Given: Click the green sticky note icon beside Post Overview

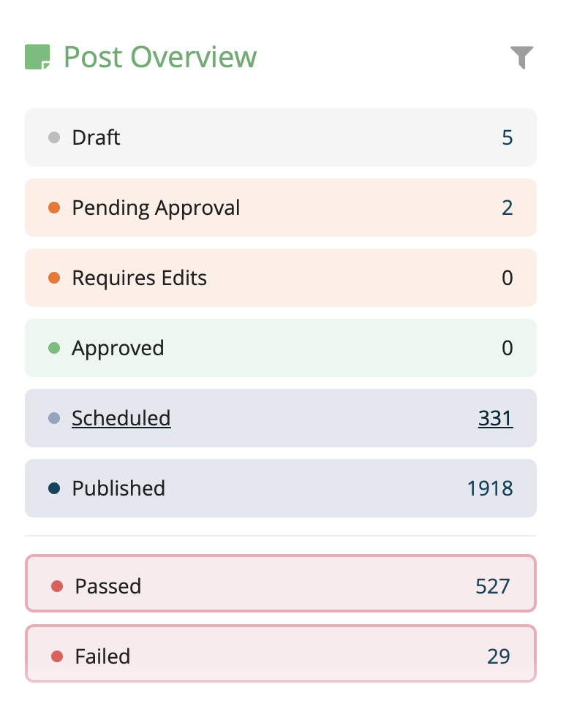Looking at the screenshot, I should pos(38,56).
